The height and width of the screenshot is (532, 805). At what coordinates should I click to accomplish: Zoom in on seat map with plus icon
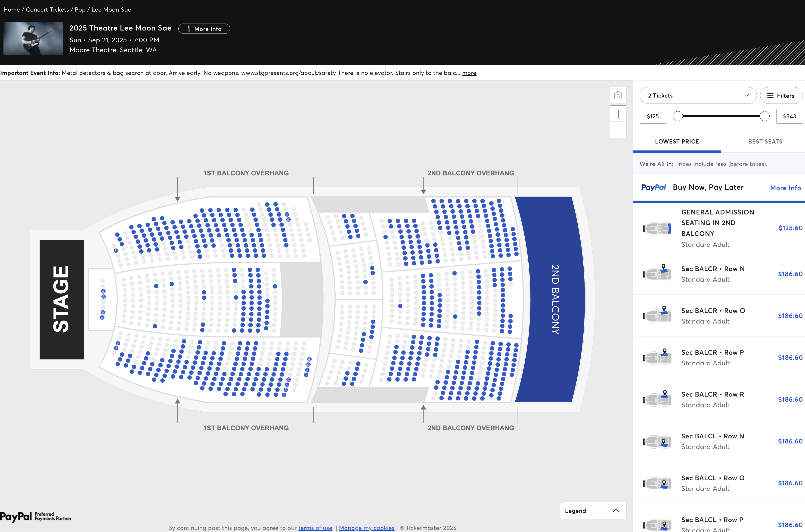click(x=618, y=114)
